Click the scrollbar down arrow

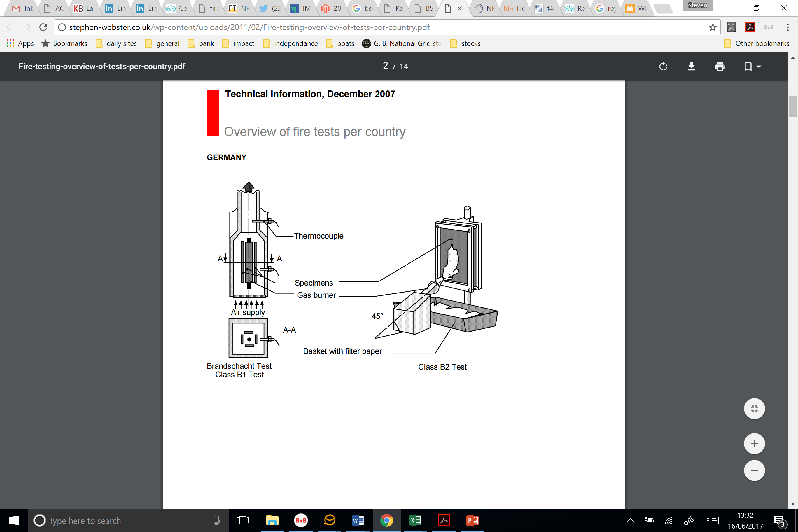tap(793, 504)
